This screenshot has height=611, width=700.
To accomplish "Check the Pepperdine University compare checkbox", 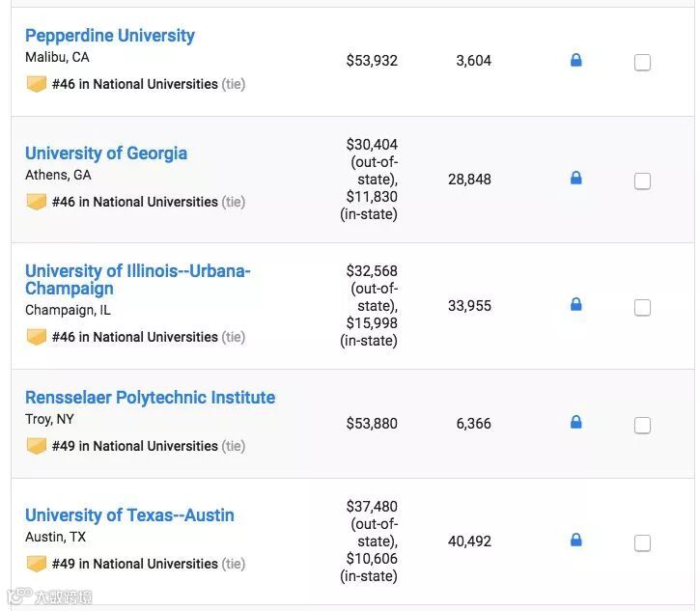I will click(x=642, y=63).
